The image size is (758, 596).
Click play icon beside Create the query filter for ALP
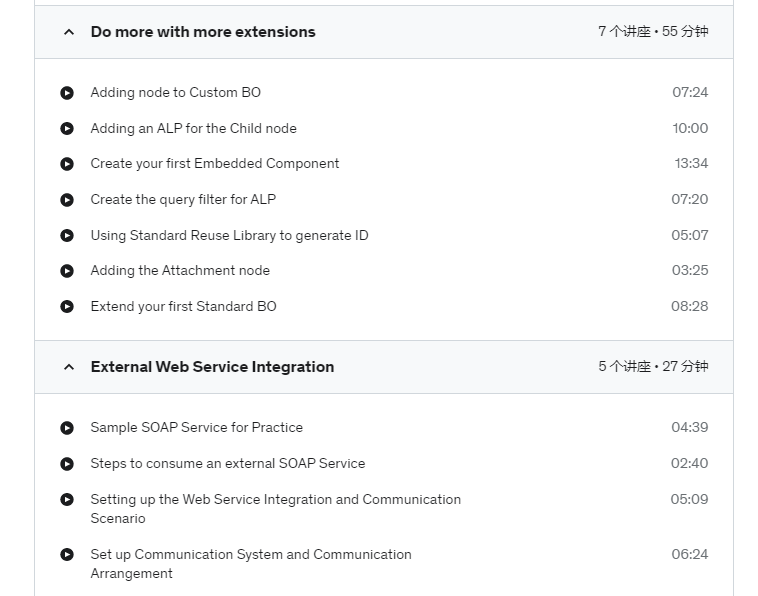[x=67, y=200]
